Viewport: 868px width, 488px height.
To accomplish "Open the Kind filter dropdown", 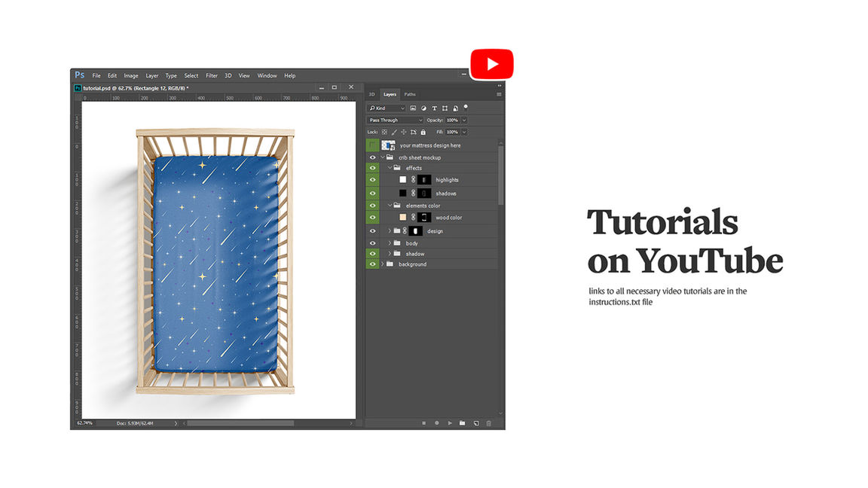I will click(387, 108).
